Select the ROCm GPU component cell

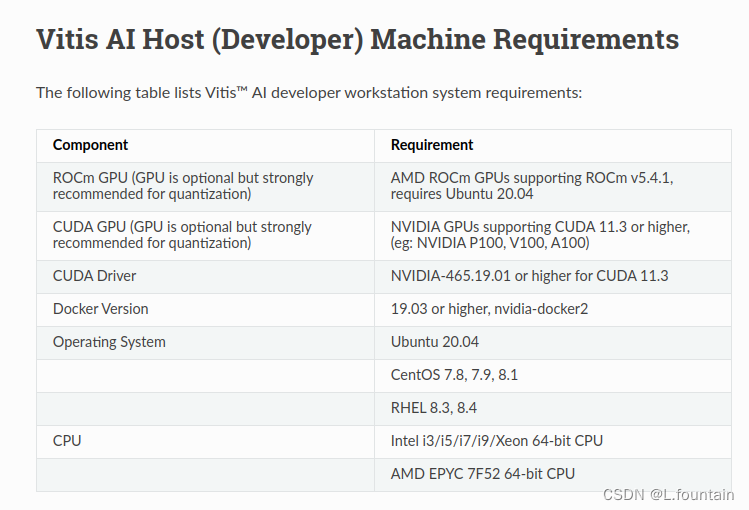[x=205, y=187]
